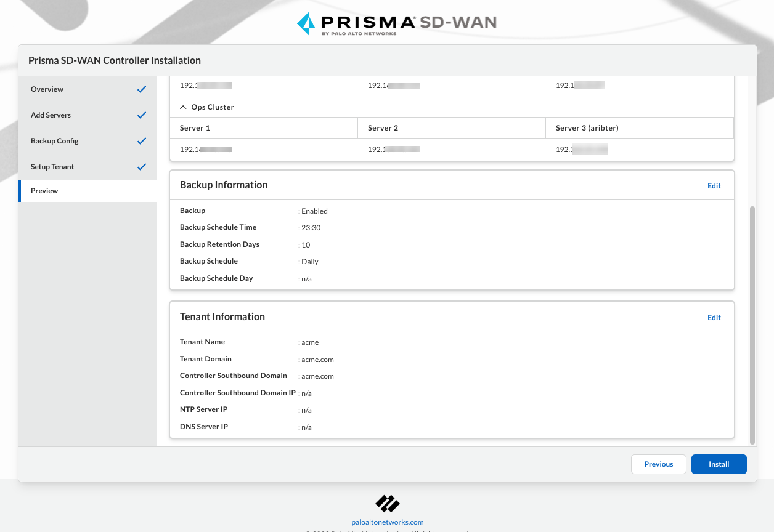Click the Backup Schedule Day label

tap(216, 278)
